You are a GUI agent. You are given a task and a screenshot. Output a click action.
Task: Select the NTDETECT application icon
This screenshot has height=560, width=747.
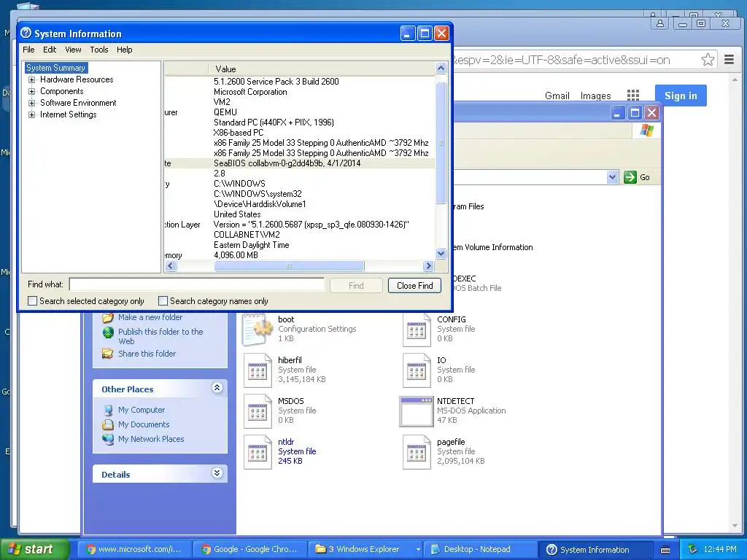pos(417,411)
